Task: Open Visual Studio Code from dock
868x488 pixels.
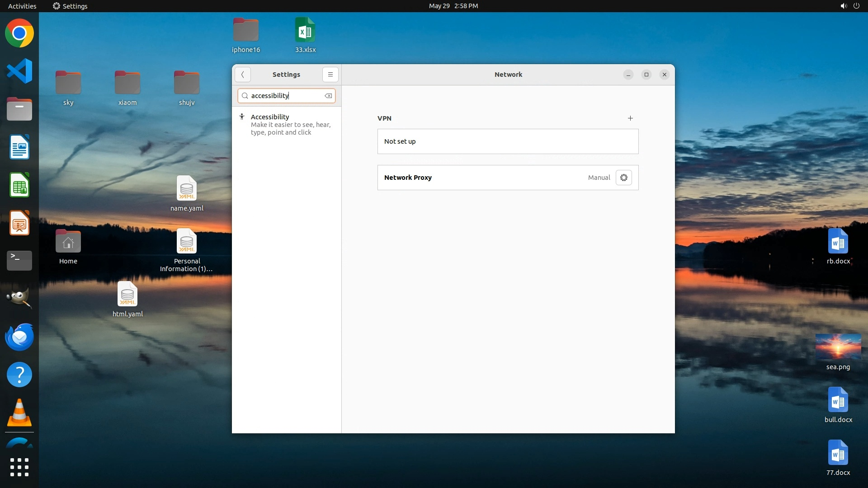Action: (x=19, y=71)
